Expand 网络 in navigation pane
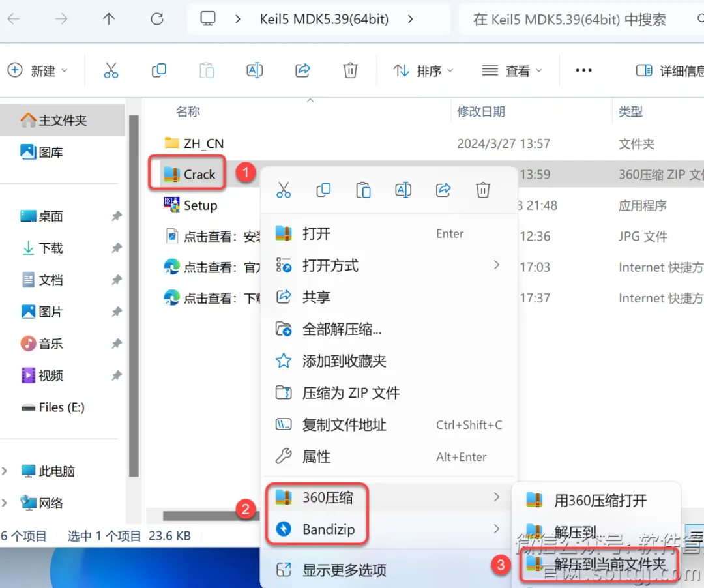Viewport: 704px width, 588px height. click(x=5, y=503)
